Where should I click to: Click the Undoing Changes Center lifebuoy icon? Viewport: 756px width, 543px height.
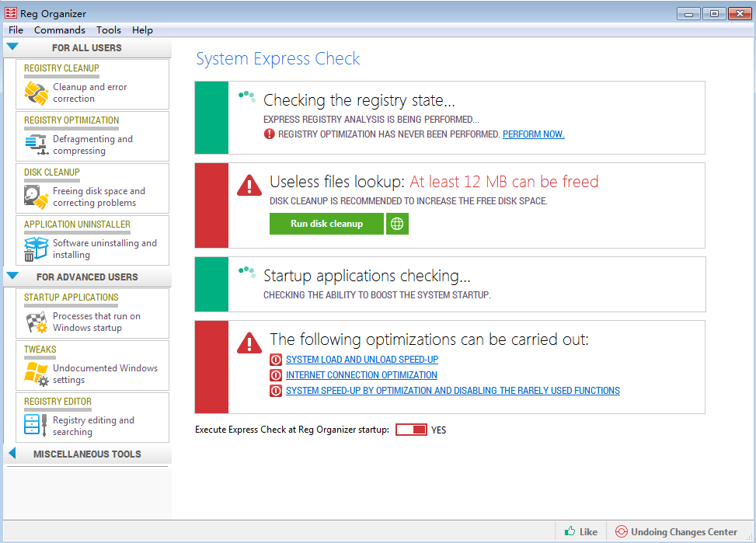point(621,531)
